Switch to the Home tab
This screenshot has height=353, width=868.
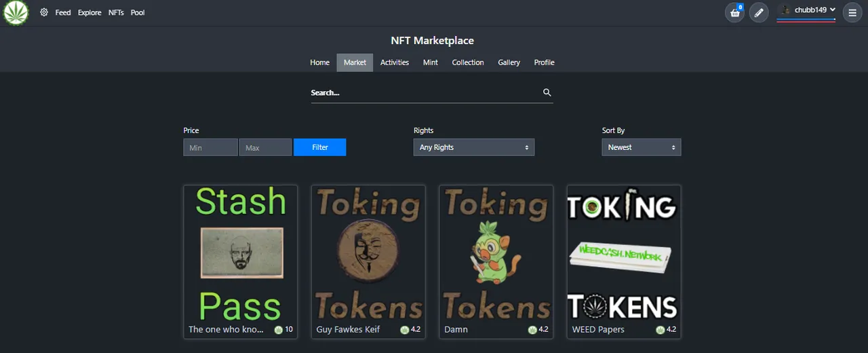[x=320, y=62]
